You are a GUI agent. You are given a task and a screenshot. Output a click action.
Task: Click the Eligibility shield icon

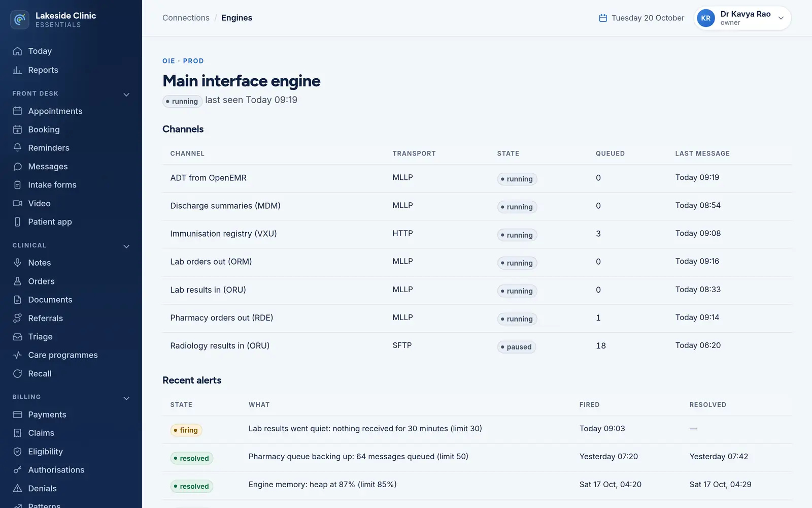[x=17, y=452]
